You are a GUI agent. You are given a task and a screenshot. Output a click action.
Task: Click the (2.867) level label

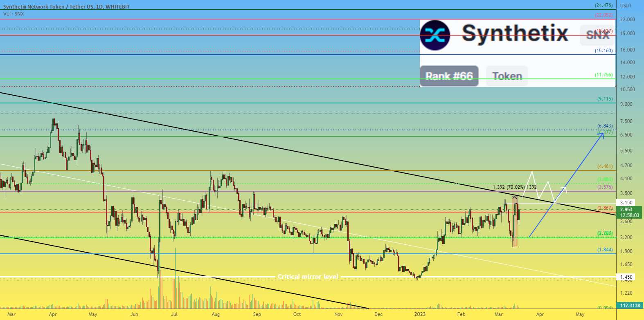click(x=605, y=208)
